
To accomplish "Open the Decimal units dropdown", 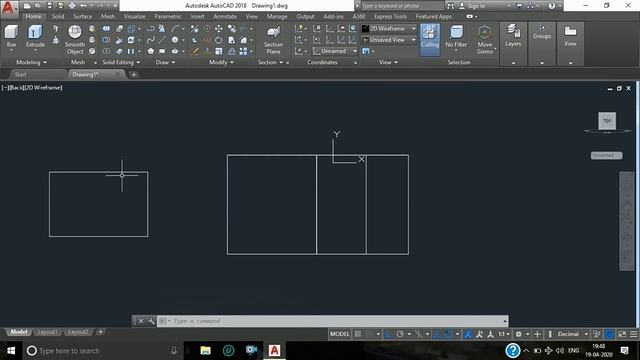I will [x=572, y=334].
